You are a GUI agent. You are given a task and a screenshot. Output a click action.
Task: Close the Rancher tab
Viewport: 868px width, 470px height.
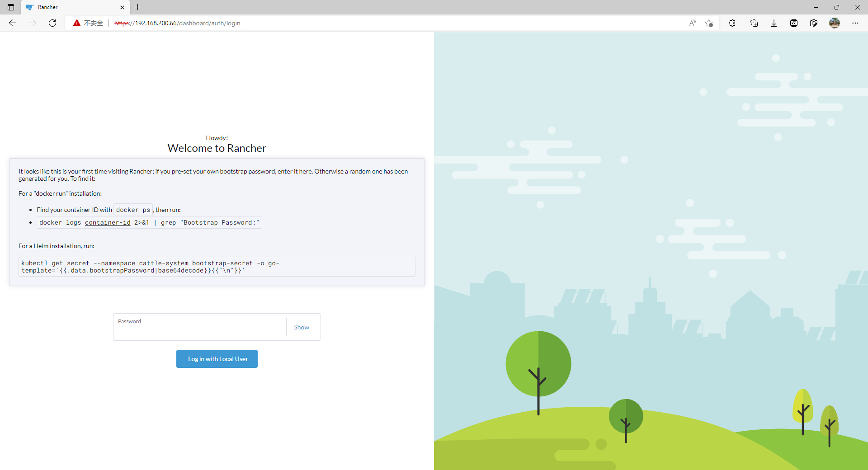(x=122, y=7)
